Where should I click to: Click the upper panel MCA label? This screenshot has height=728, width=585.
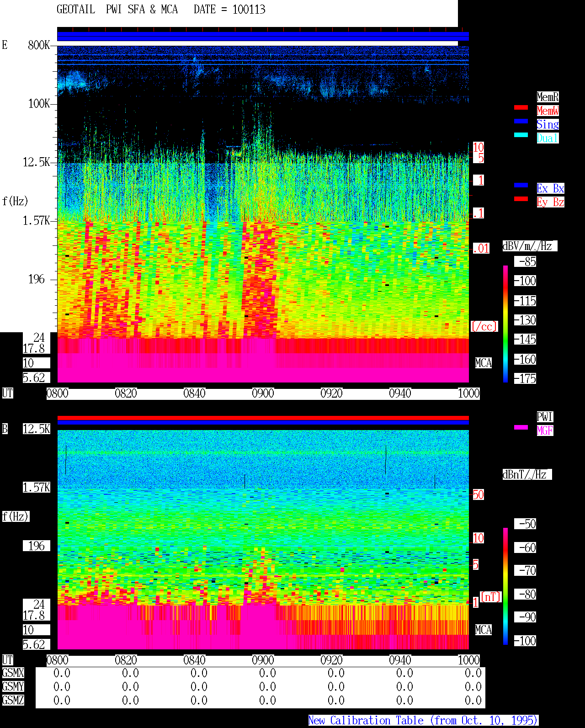[483, 363]
